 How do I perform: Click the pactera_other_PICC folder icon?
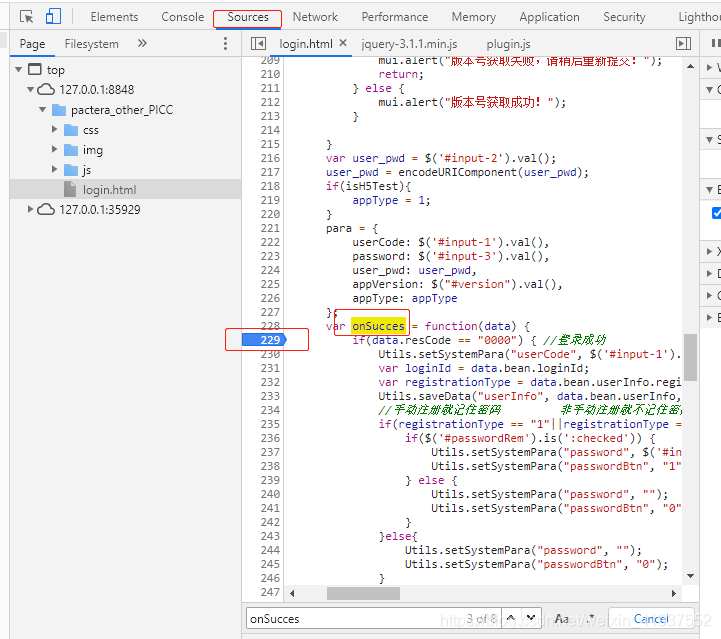(59, 110)
